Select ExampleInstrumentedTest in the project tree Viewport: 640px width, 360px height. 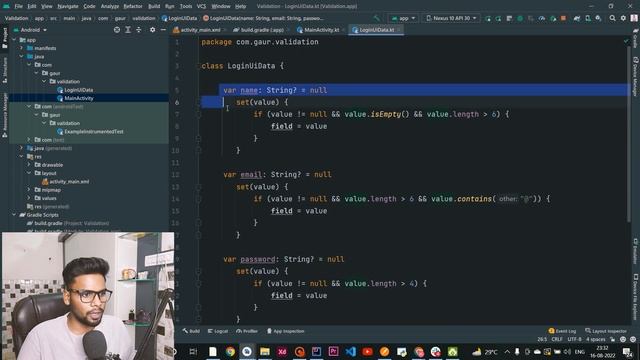pyautogui.click(x=90, y=131)
